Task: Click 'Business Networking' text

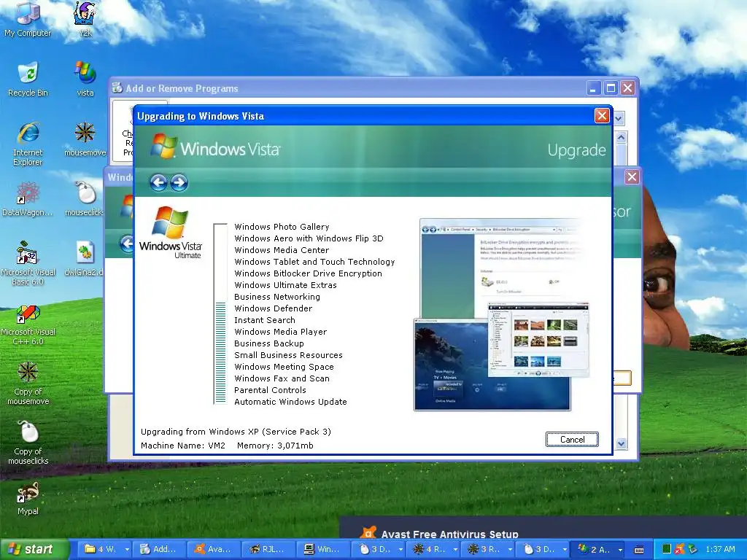Action: click(x=276, y=297)
